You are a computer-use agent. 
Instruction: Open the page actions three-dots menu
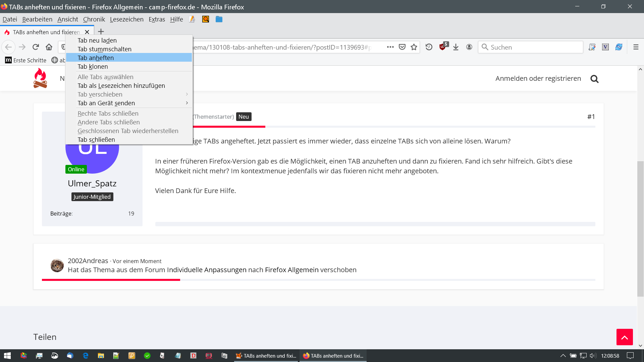(390, 47)
